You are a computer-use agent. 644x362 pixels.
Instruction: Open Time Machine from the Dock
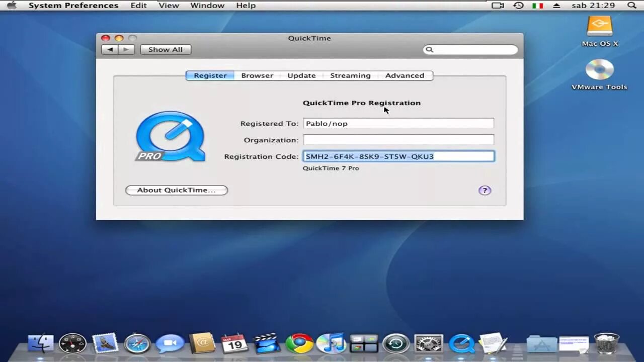396,343
